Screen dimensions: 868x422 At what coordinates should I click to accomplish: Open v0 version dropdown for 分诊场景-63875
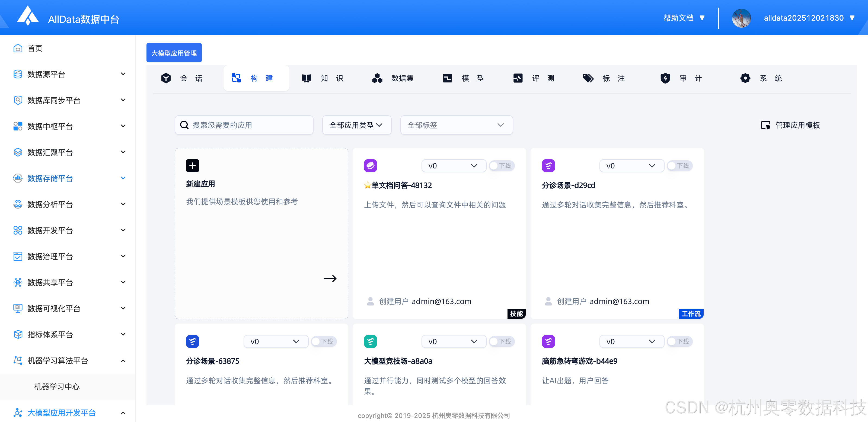pyautogui.click(x=276, y=341)
